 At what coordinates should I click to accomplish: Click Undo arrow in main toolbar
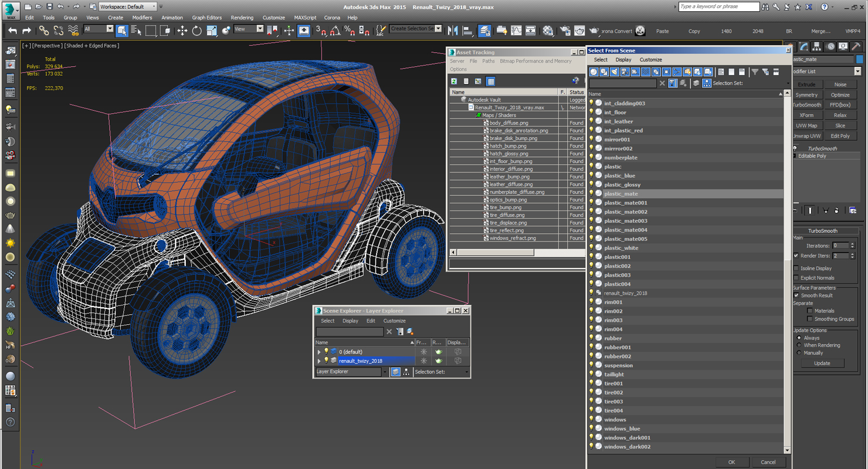(x=12, y=30)
